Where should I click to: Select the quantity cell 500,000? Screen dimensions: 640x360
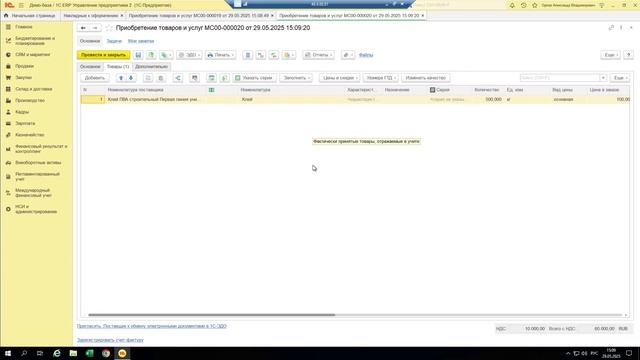(x=488, y=100)
